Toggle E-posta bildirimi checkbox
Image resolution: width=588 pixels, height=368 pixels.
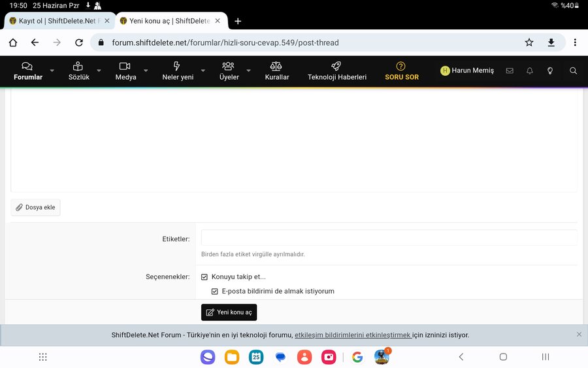(x=214, y=292)
